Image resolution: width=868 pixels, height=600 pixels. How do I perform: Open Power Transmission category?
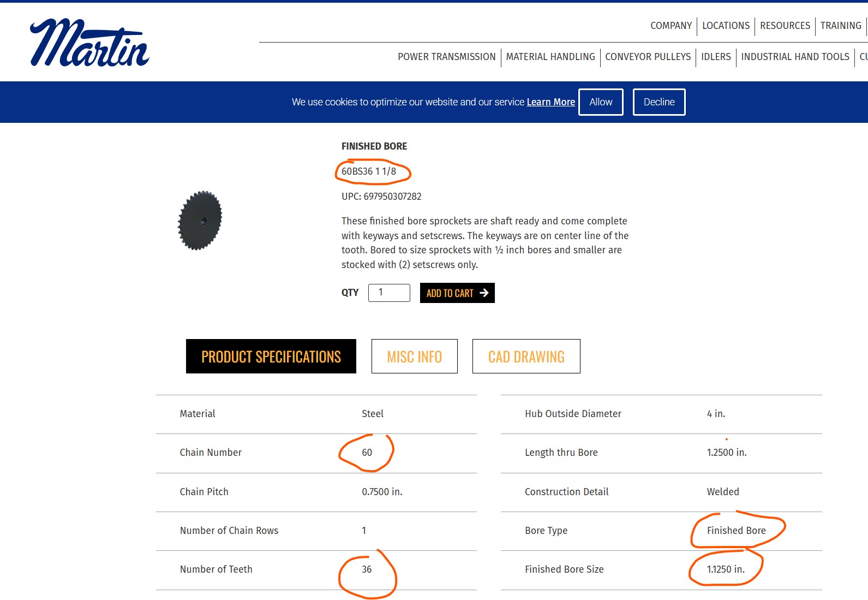446,57
